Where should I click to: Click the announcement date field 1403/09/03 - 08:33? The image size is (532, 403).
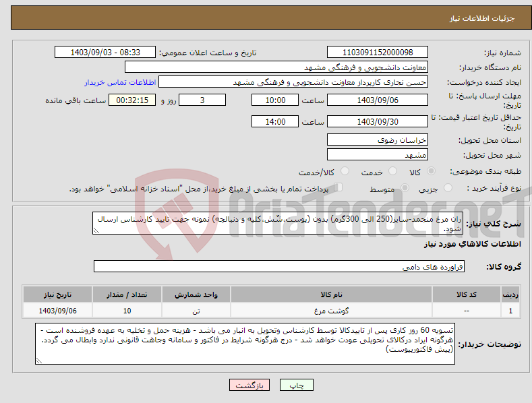(105, 53)
